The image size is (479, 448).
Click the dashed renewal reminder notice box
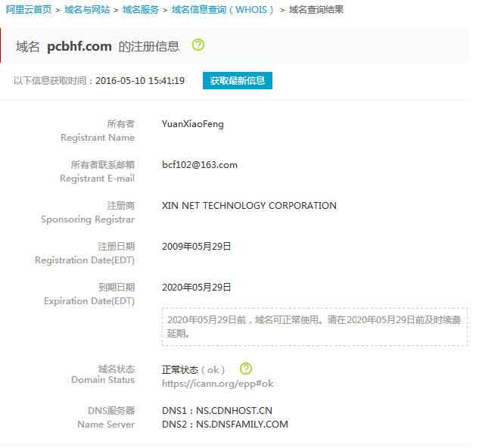(x=314, y=327)
